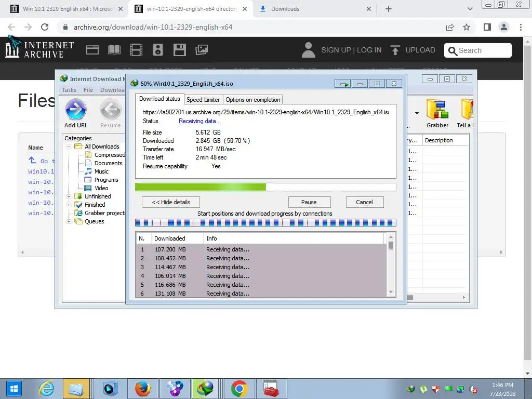Open Internet Explorer from the taskbar

coord(46,389)
